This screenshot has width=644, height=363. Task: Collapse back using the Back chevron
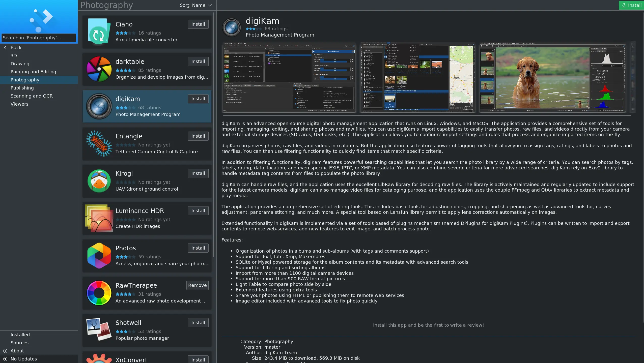5,47
